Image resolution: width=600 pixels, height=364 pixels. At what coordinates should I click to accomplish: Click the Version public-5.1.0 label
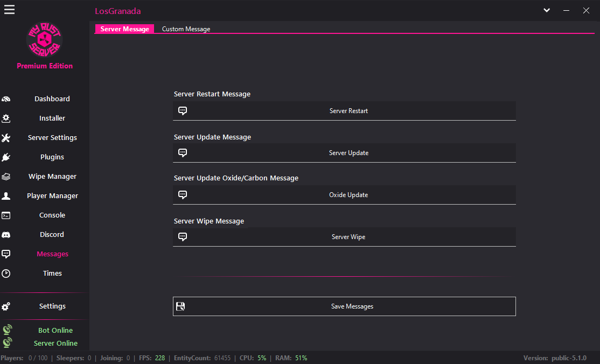tap(555, 358)
